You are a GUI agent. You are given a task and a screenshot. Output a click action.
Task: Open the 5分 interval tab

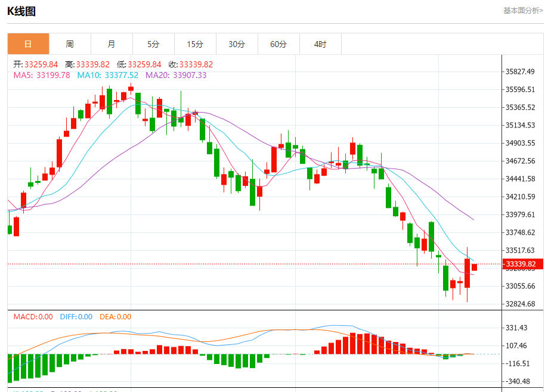tap(153, 44)
